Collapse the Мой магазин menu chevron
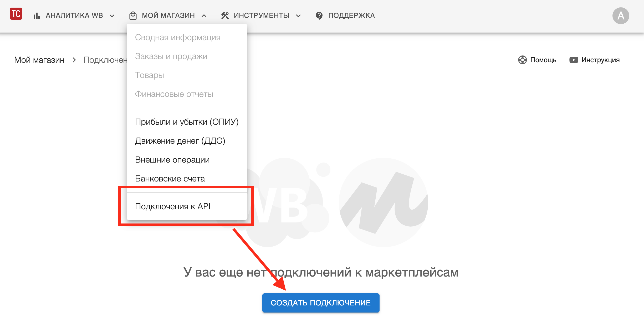 point(204,16)
